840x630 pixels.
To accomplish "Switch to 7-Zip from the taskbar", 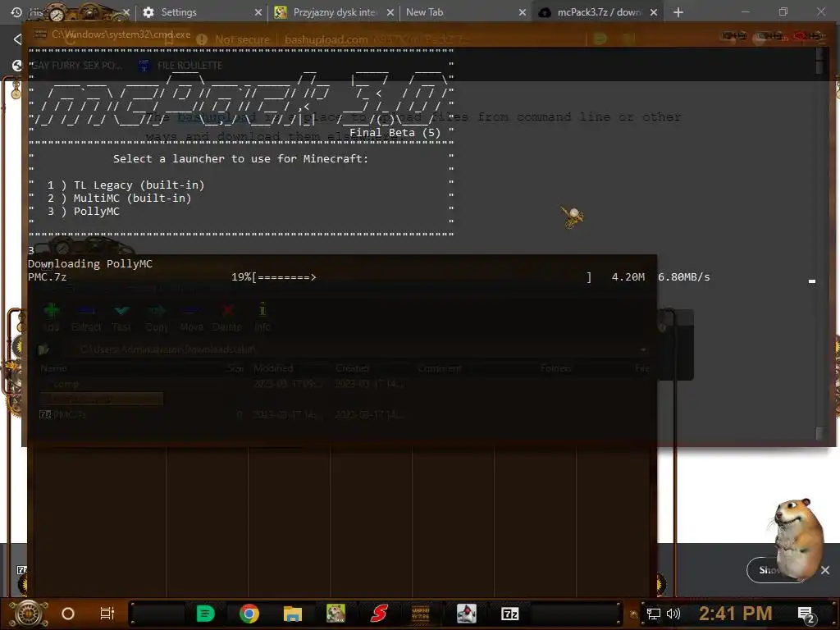I will click(x=509, y=614).
